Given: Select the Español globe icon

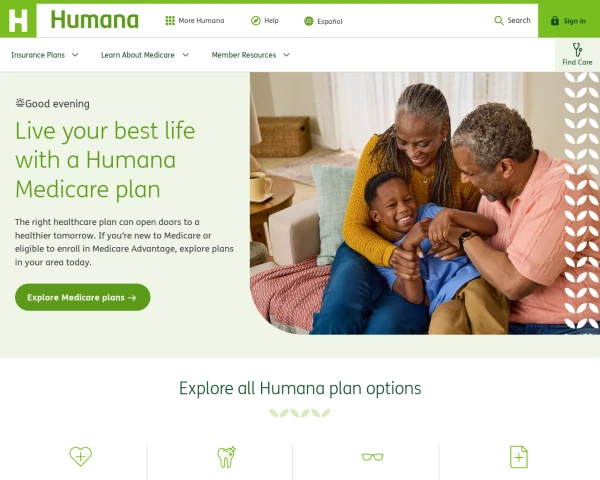Looking at the screenshot, I should [309, 21].
